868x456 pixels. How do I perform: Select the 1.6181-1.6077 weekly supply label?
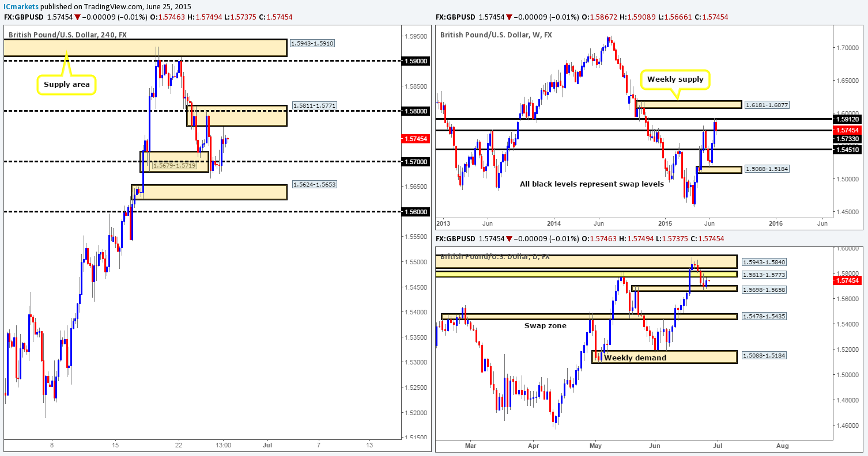767,105
